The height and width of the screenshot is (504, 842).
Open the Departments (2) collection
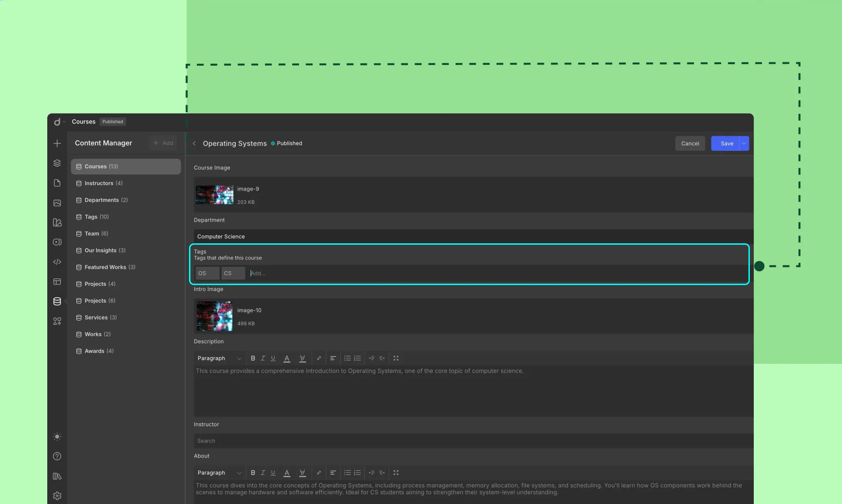tap(126, 200)
